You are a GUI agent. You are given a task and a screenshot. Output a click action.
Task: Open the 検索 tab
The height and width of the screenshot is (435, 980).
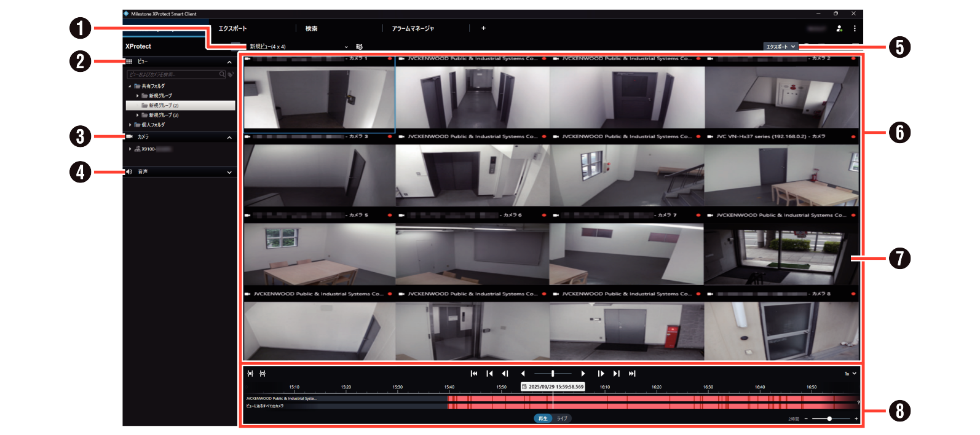point(312,28)
